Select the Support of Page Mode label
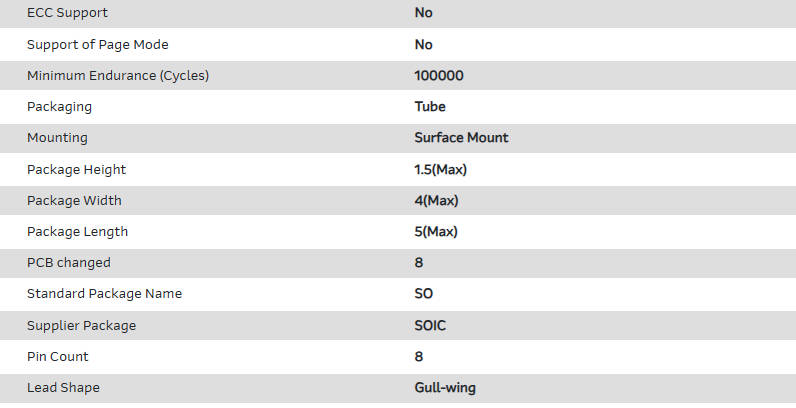 97,44
